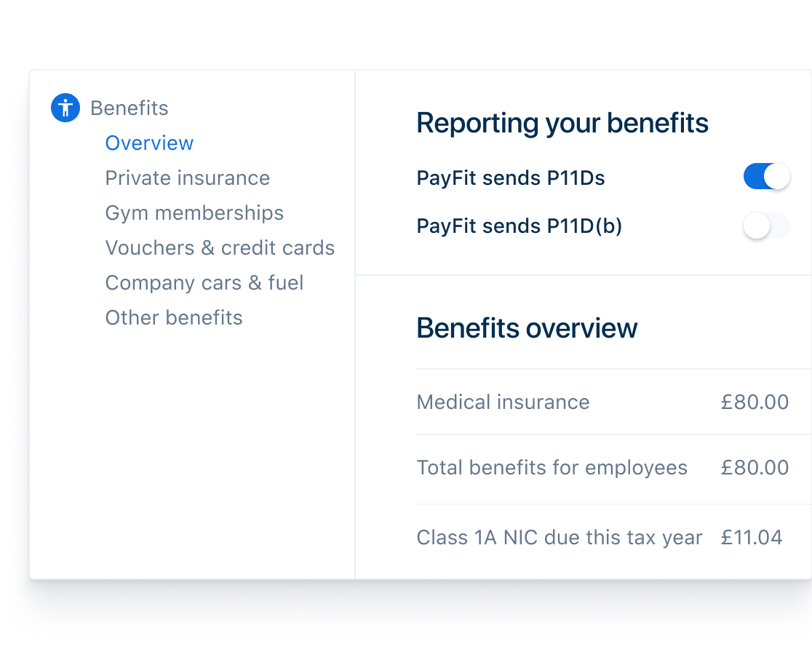Click the blue Benefits person icon
Image resolution: width=812 pixels, height=652 pixels.
tap(65, 108)
